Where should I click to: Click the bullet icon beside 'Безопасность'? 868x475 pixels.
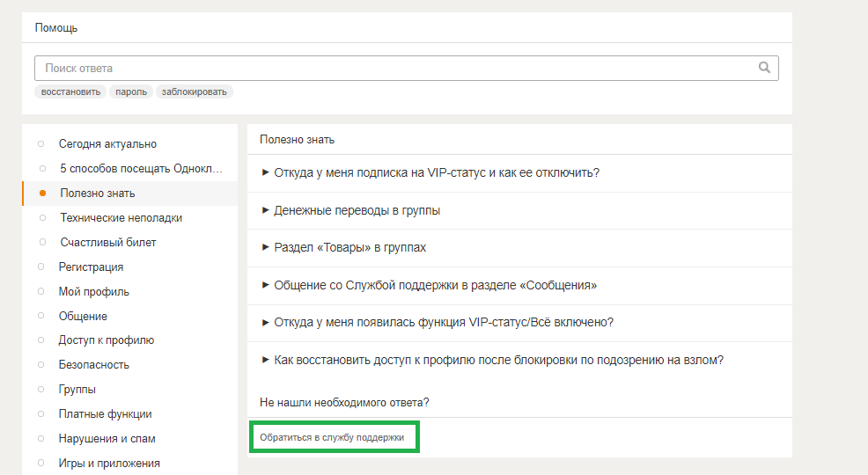(40, 364)
